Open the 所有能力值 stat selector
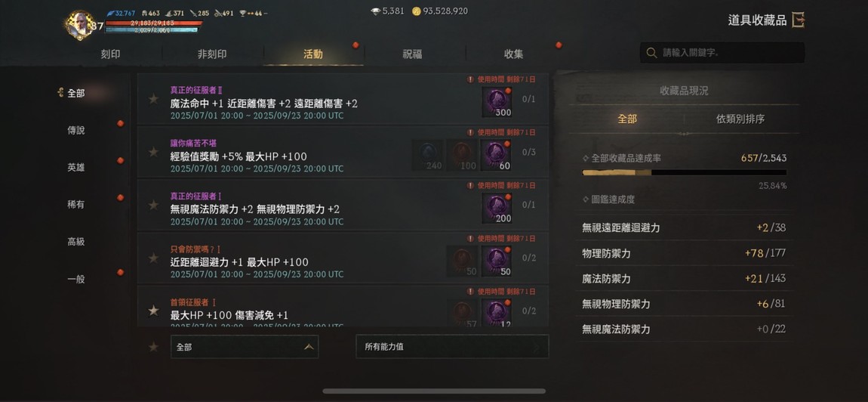 point(452,347)
